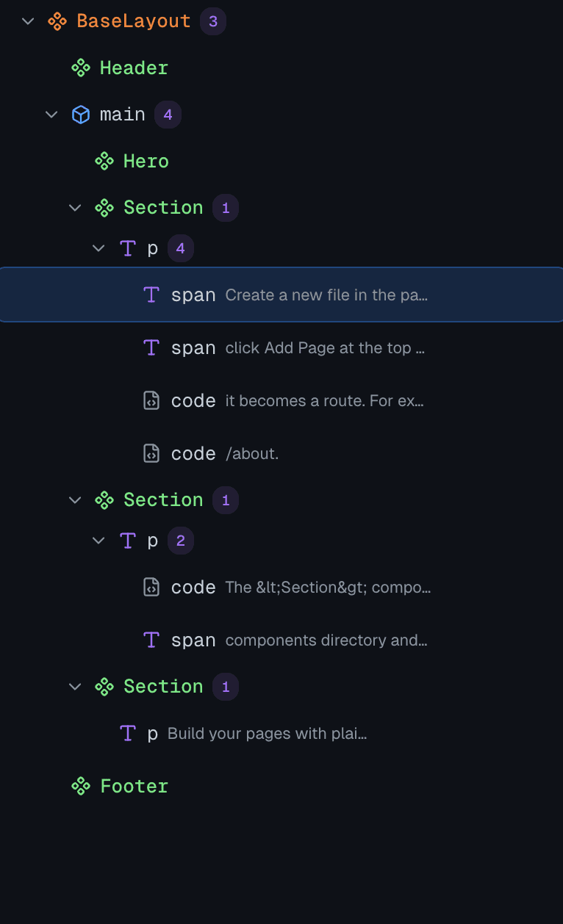The image size is (563, 924).
Task: Click the Hero component icon
Action: [x=104, y=161]
